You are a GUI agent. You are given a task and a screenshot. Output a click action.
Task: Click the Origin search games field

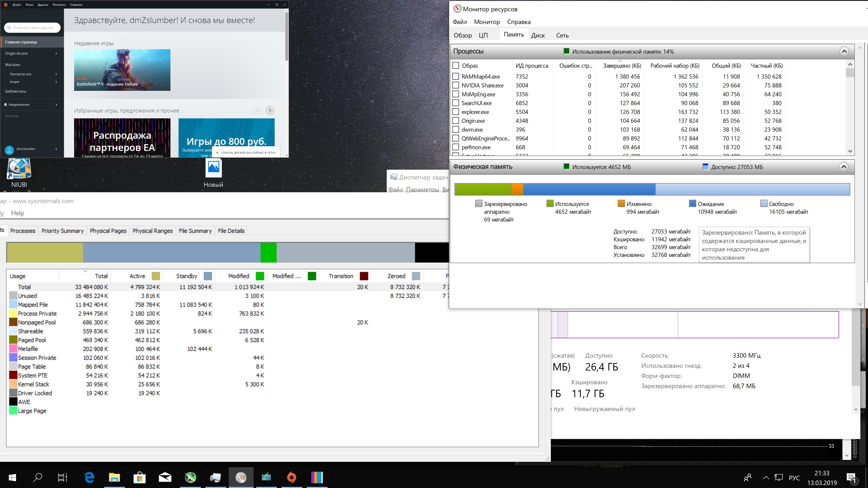pyautogui.click(x=33, y=28)
